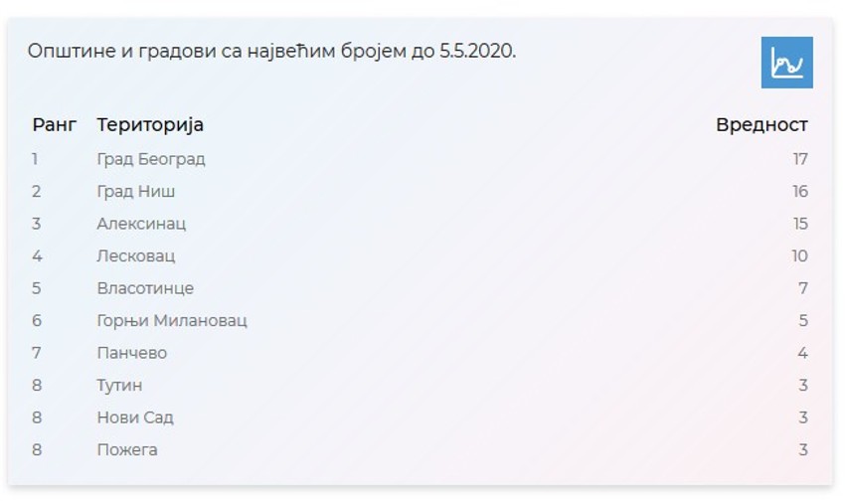The image size is (845, 504).
Task: Click on Власотинце
Action: click(x=145, y=288)
